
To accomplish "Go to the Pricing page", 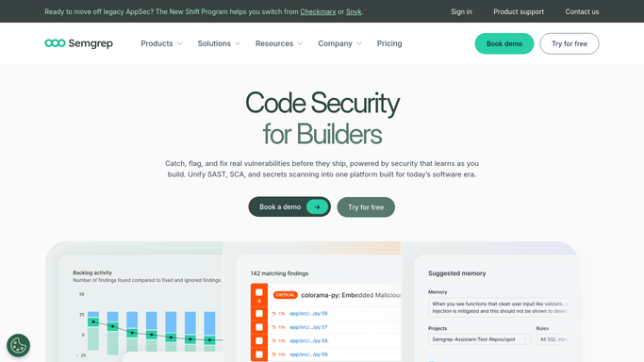I will point(389,43).
